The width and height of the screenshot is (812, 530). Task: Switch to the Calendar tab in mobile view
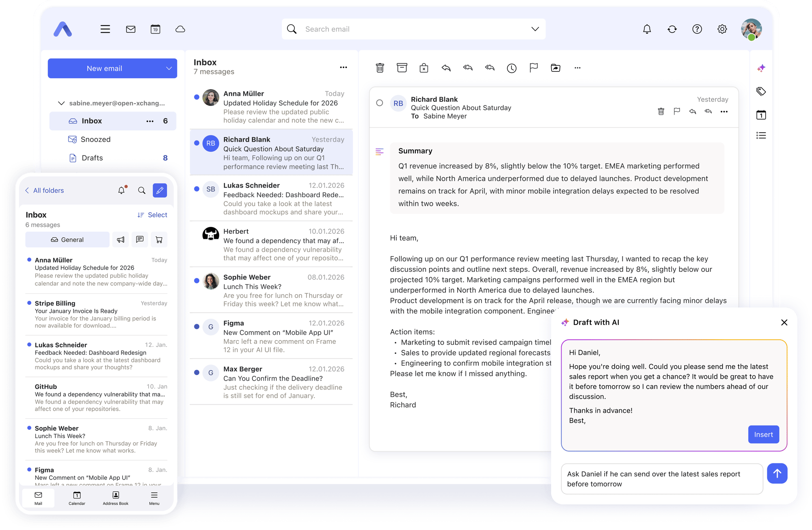tap(77, 498)
